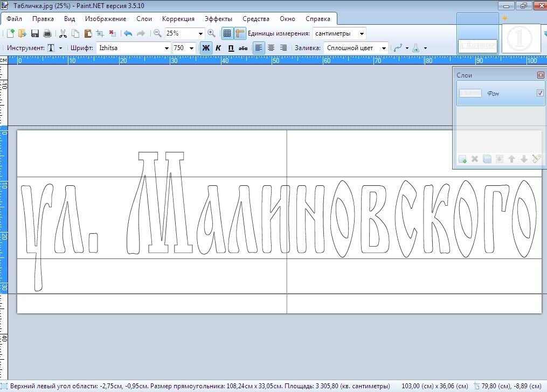Screen dimensions: 547x392
Task: Open the Файл menu
Action: [15, 19]
